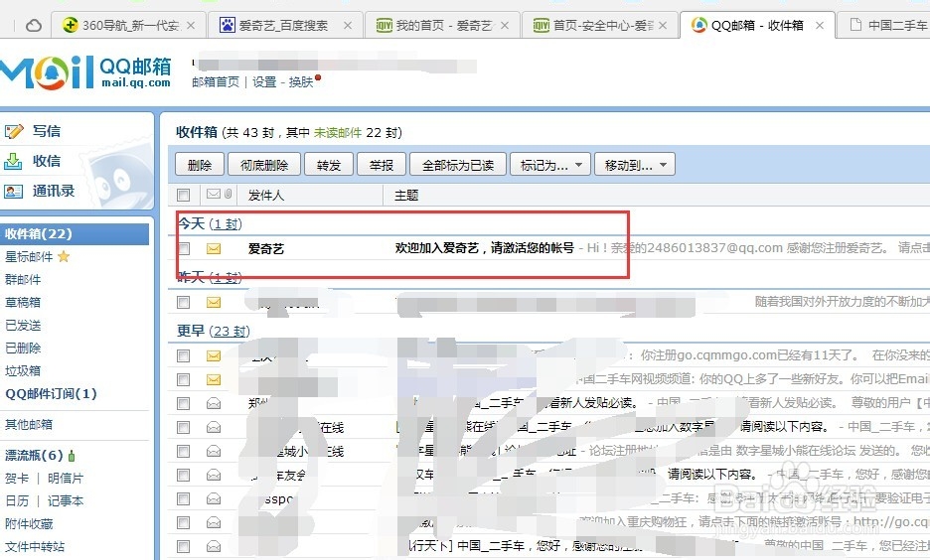Screen dimensions: 930x560
Task: Close the QQ邮箱 browser tab
Action: pyautogui.click(x=819, y=26)
